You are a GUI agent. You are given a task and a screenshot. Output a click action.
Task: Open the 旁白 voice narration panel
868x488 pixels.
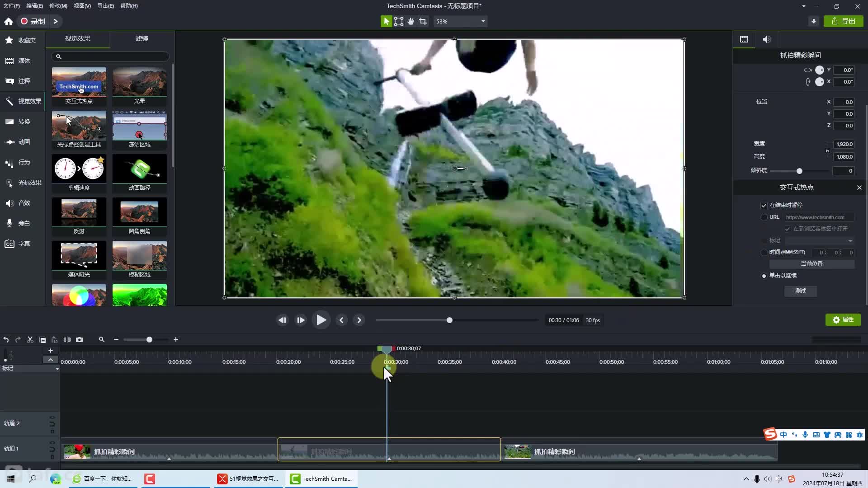click(x=22, y=223)
